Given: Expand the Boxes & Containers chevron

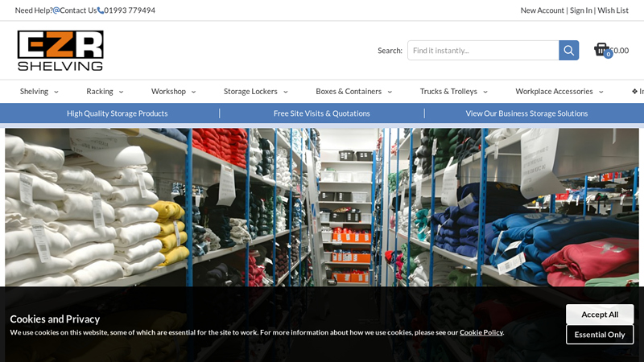Looking at the screenshot, I should click(390, 92).
